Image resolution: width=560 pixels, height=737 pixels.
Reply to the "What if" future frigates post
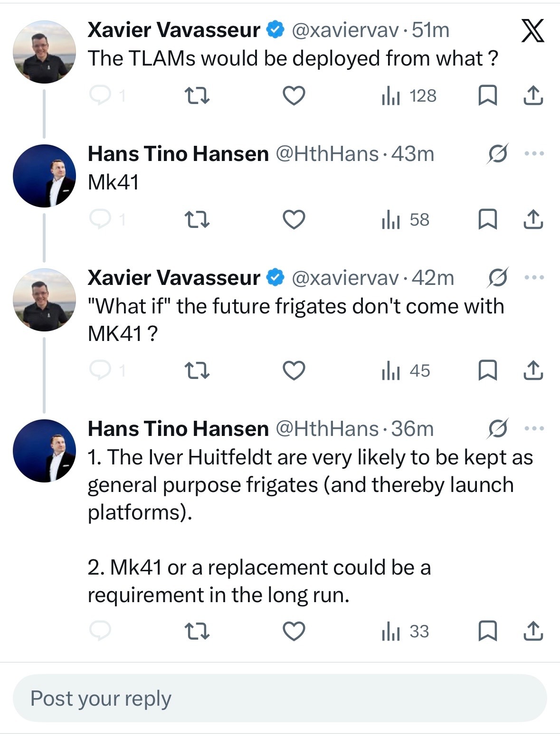100,371
